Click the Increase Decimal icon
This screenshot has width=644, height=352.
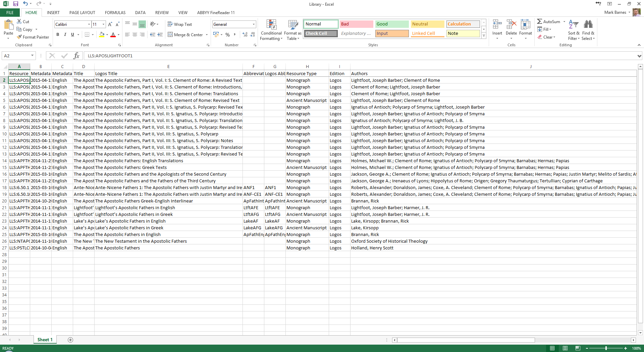(245, 35)
